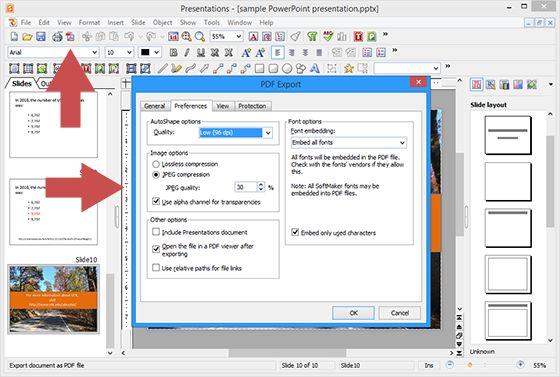
Task: Click the zoom in plus icon in status bar
Action: (520, 365)
